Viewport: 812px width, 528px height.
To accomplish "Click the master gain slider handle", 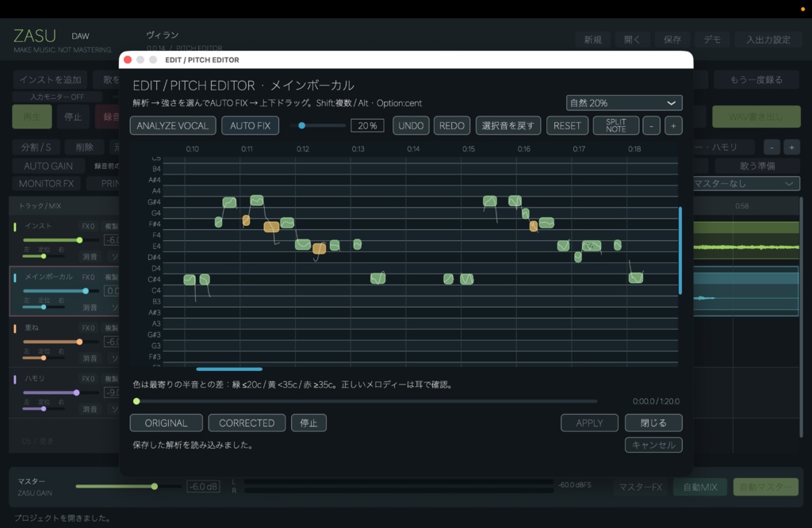I will [155, 486].
